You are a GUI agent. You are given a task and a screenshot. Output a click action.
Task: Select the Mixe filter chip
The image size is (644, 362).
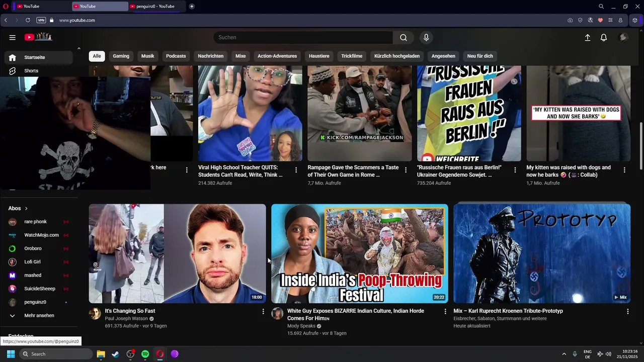click(240, 56)
